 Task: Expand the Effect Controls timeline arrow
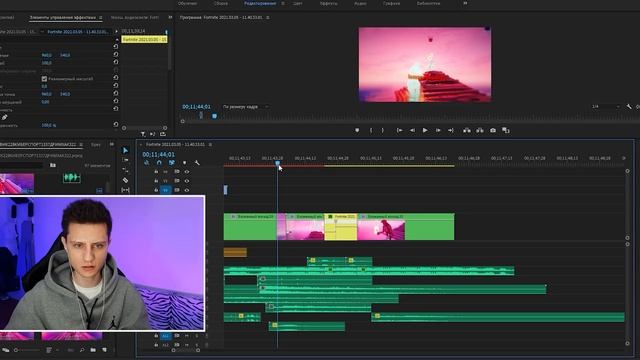coord(116,31)
